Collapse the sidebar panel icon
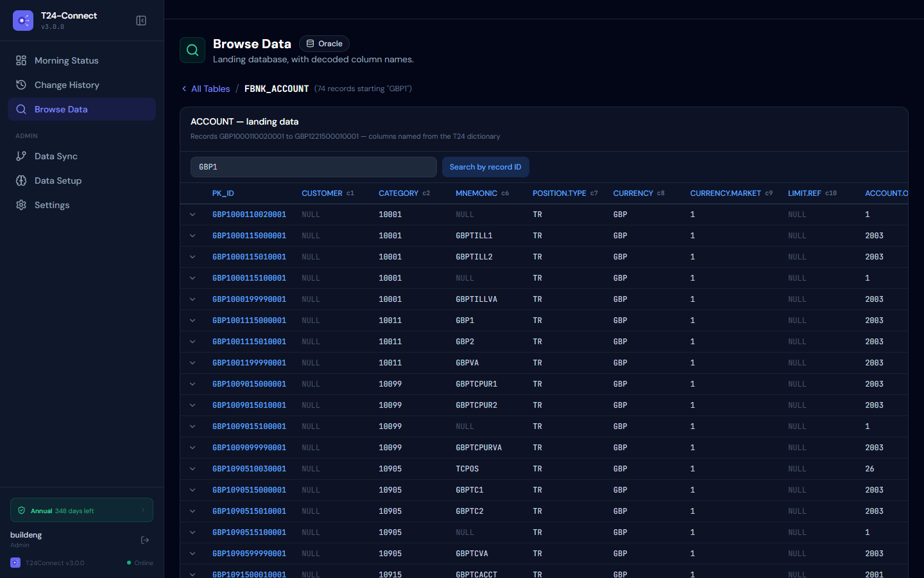The height and width of the screenshot is (578, 924). click(x=141, y=21)
